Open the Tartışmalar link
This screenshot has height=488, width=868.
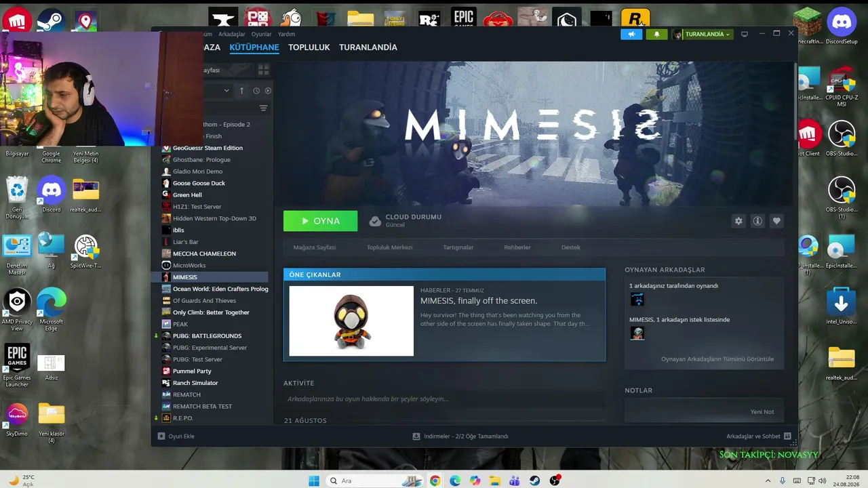(458, 247)
